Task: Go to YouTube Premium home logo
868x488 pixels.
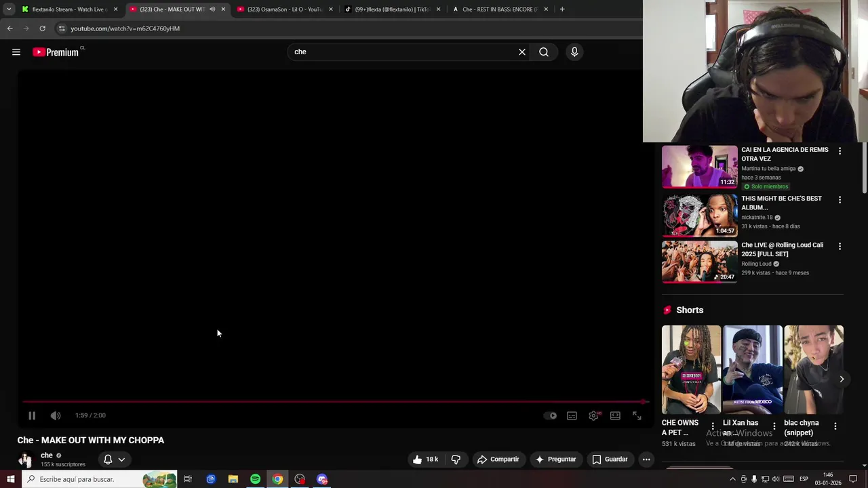Action: 56,52
